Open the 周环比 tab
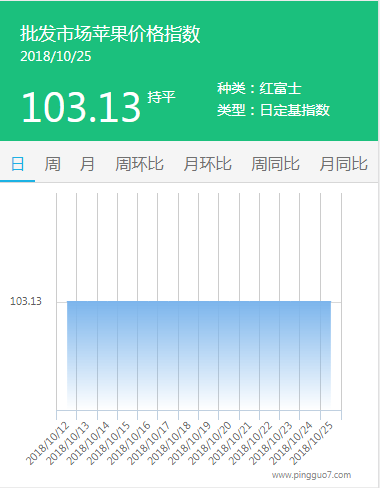Screen dimensions: 380x488 [139, 164]
